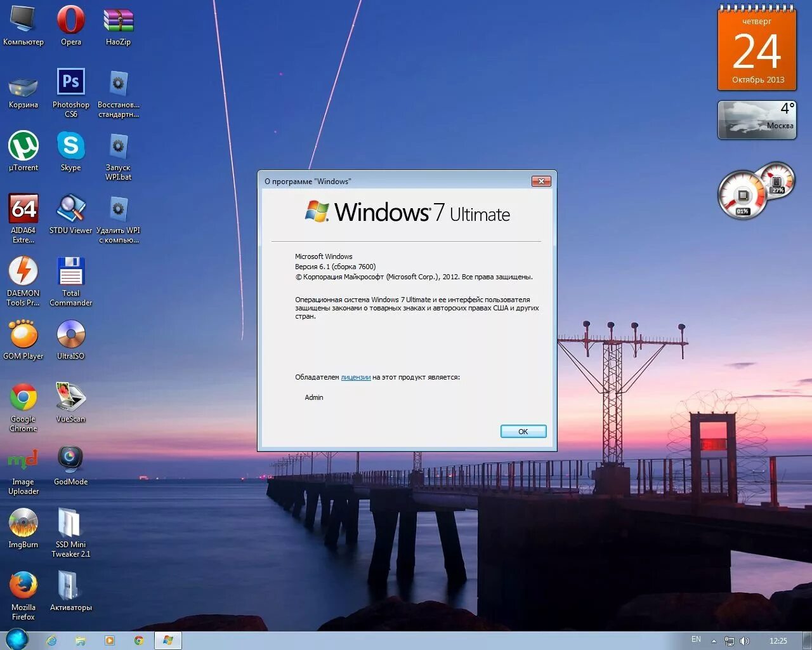Launch ImgBurn from the desktop
The image size is (812, 650).
click(23, 528)
